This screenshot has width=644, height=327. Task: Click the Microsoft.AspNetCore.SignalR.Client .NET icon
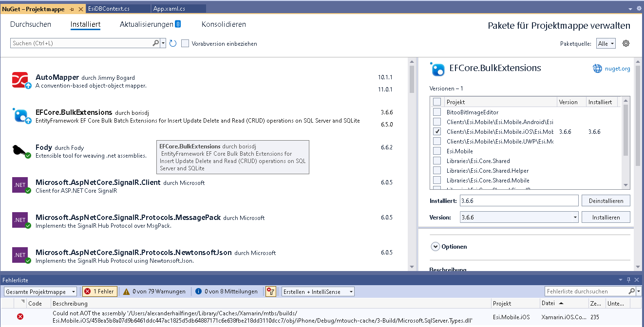coord(20,185)
